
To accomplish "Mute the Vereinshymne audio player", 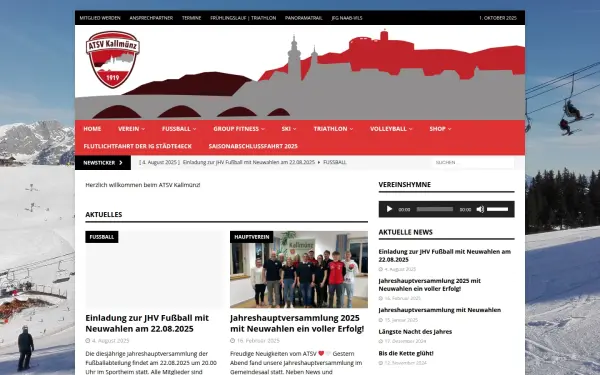I will [480, 209].
